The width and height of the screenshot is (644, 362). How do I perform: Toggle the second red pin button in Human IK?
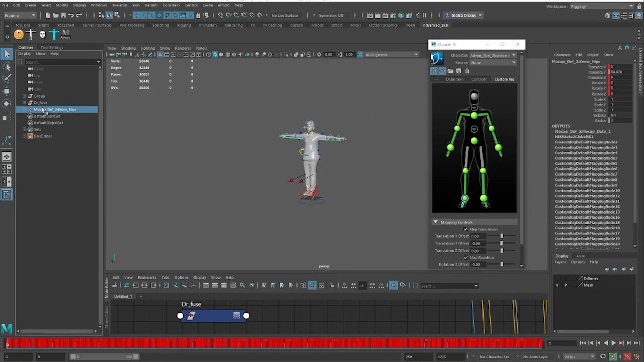tap(442, 71)
